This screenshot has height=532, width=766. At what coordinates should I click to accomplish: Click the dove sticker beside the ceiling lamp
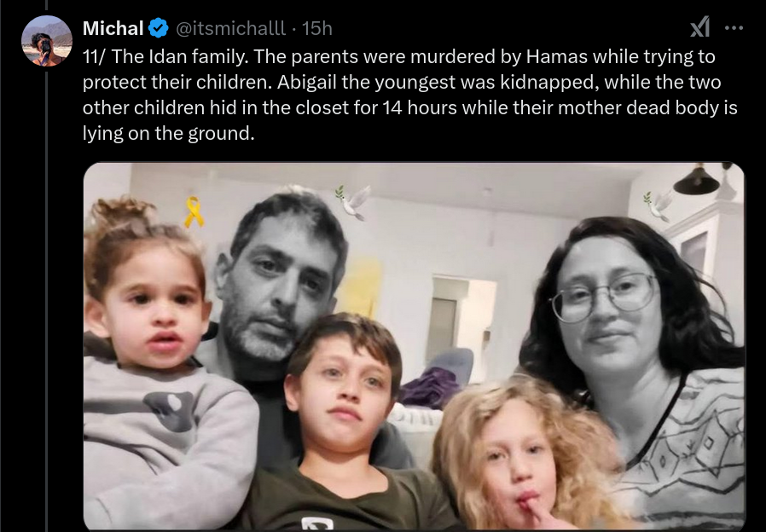pyautogui.click(x=659, y=205)
